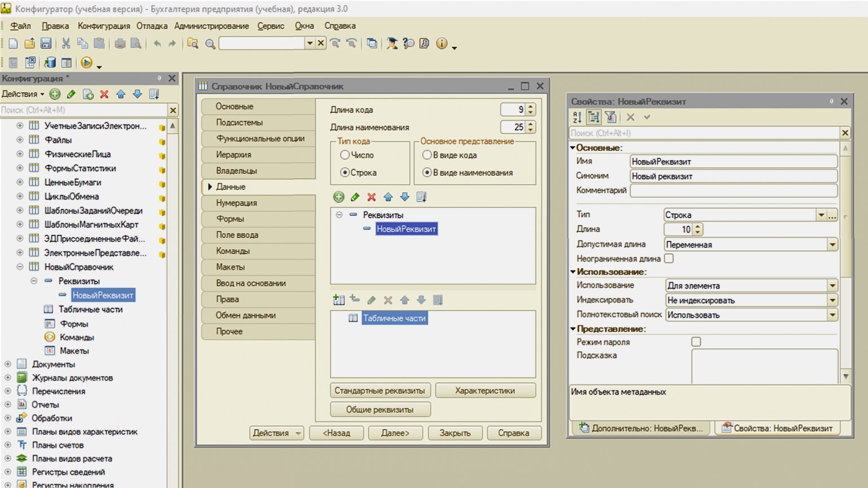The width and height of the screenshot is (868, 488).
Task: Select В виде кода representation
Action: [x=427, y=155]
